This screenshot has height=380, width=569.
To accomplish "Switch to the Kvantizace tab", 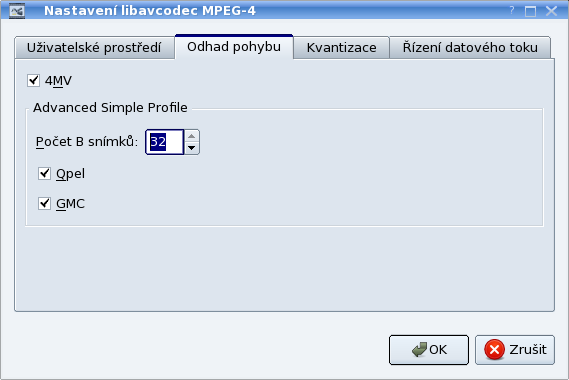I will pos(341,48).
